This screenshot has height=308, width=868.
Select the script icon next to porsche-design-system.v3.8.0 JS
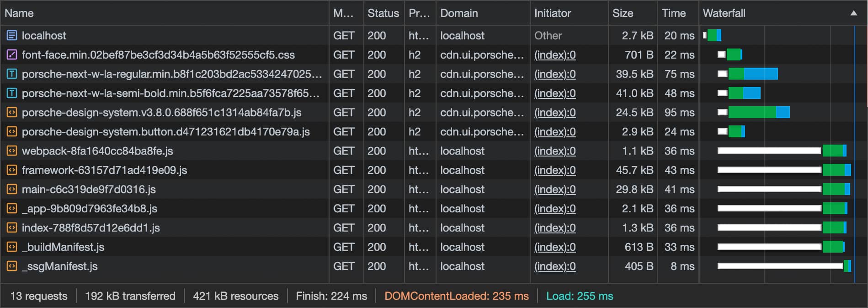coord(11,112)
